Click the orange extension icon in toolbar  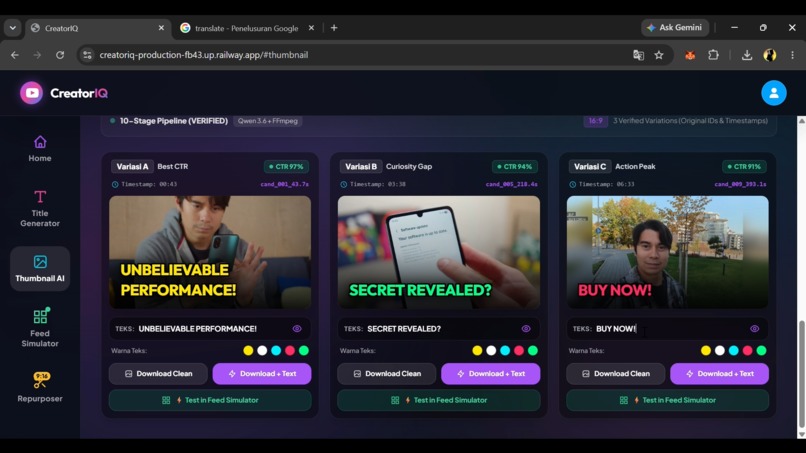click(x=690, y=55)
